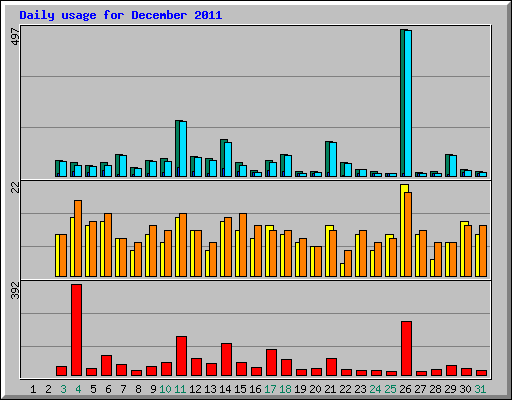Viewport: 512px width, 400px height.
Task: Click green day label 4
Action: [78, 389]
